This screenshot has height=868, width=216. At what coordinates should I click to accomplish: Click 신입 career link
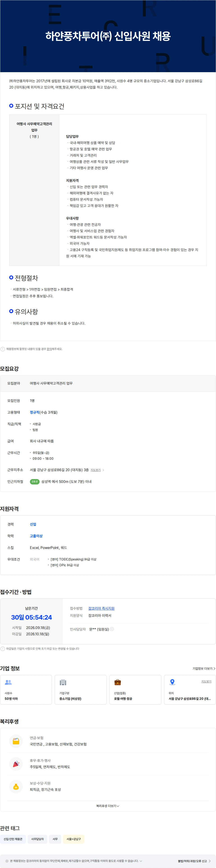(x=33, y=524)
